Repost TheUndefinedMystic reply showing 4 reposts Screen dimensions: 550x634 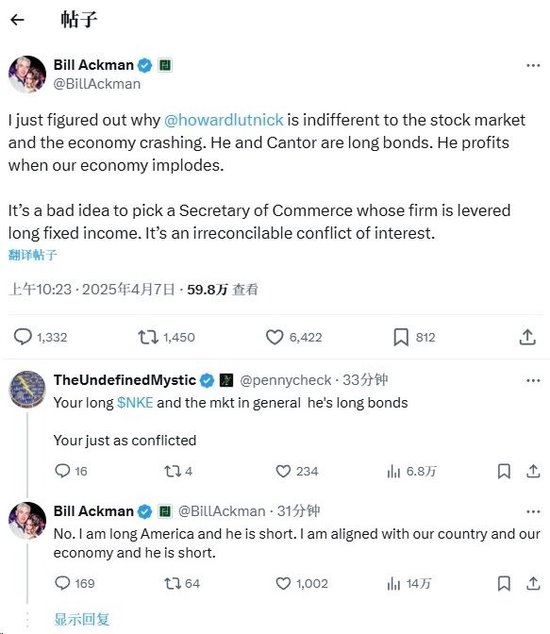coord(172,471)
